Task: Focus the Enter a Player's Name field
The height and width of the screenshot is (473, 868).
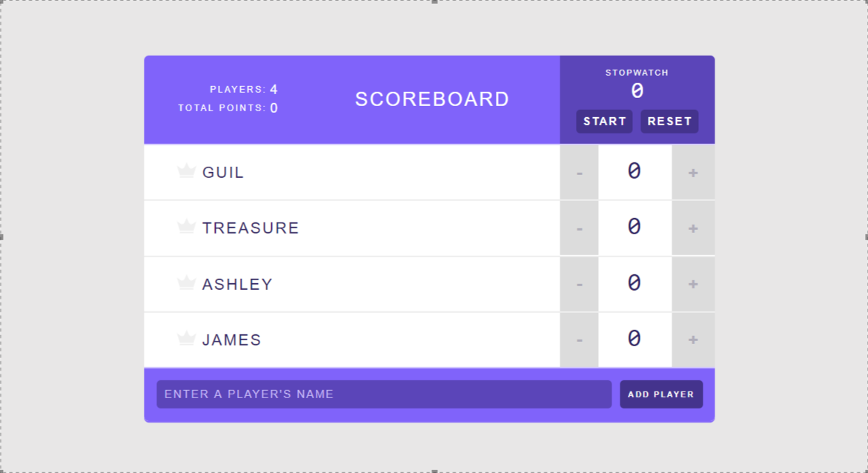Action: point(384,394)
